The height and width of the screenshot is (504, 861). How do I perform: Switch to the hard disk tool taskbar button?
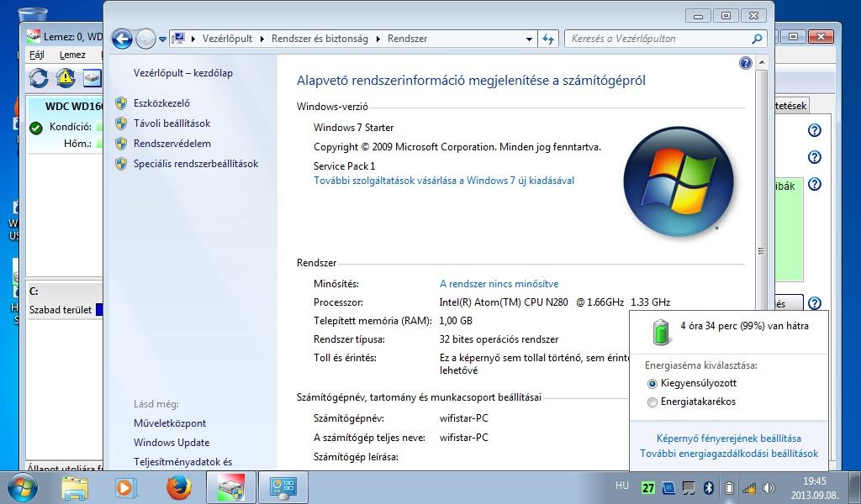(231, 487)
